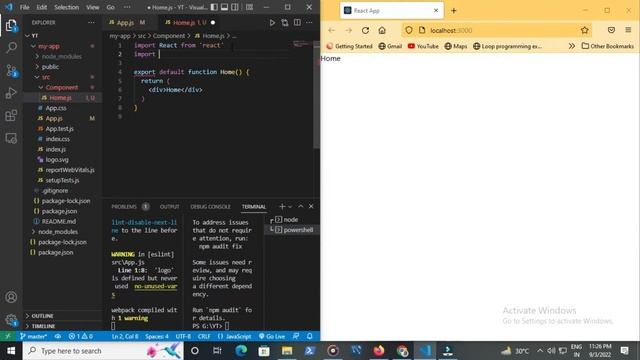Switch to the PROBLEMS panel tab
Image resolution: width=640 pixels, height=360 pixels.
point(124,207)
